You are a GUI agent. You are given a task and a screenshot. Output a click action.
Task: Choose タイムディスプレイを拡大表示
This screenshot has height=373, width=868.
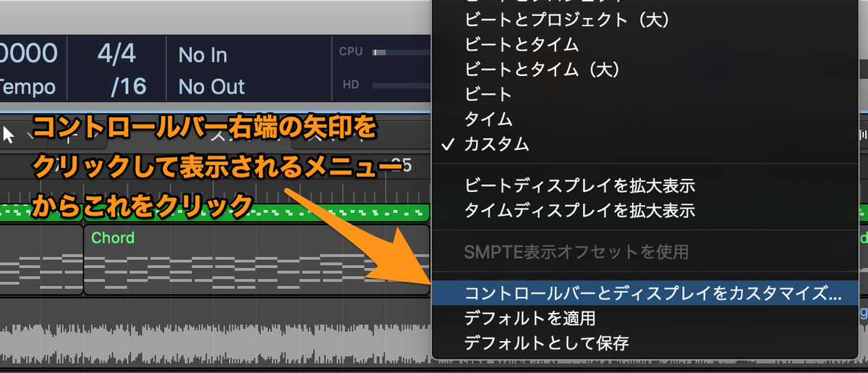pyautogui.click(x=579, y=210)
